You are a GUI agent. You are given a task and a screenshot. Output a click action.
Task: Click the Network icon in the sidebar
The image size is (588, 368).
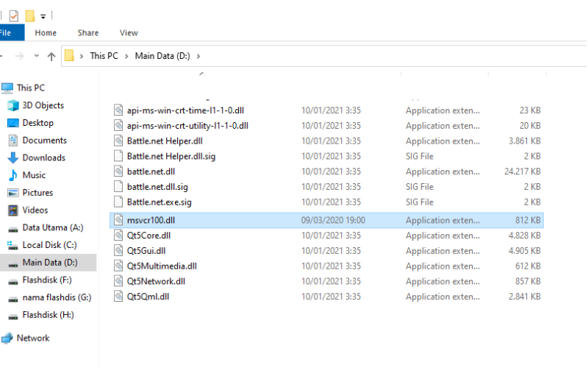pyautogui.click(x=7, y=338)
